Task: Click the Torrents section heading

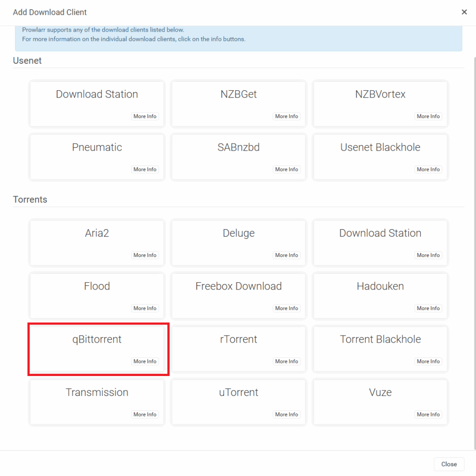Action: click(x=30, y=199)
